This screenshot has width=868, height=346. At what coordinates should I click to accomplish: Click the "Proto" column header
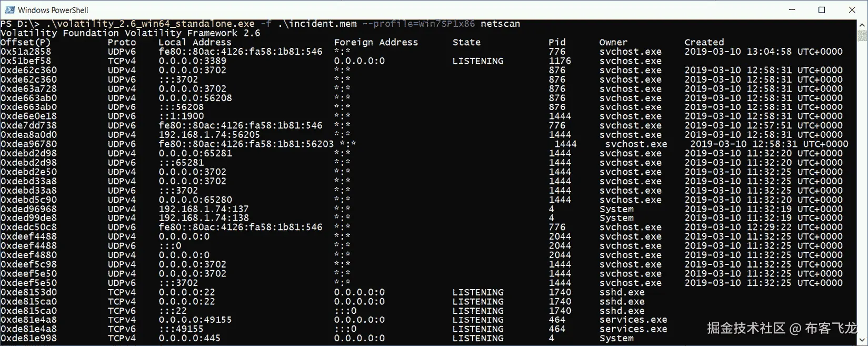(122, 42)
